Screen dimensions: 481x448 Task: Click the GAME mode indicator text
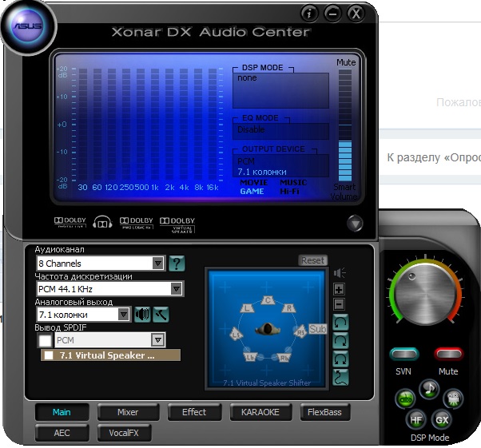[x=252, y=192]
